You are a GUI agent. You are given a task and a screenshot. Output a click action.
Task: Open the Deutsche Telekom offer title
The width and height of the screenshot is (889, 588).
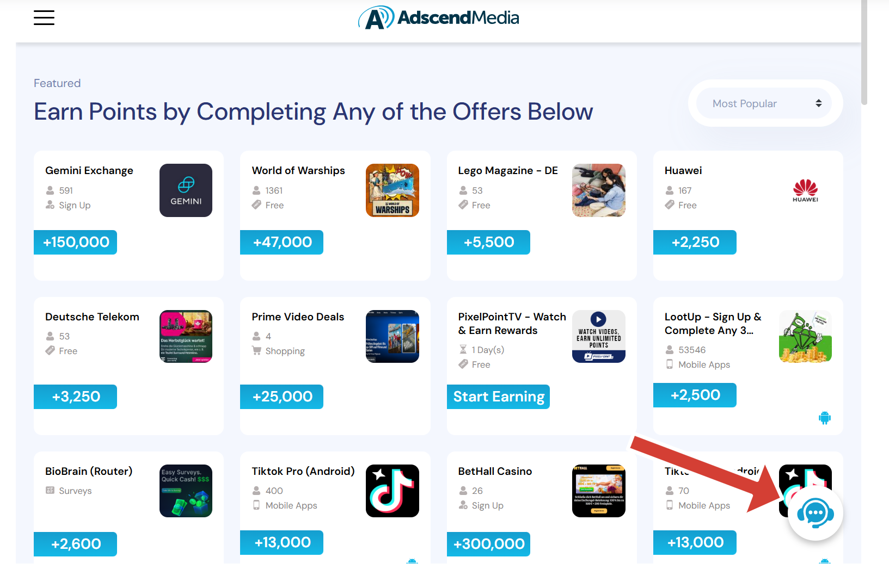point(92,317)
